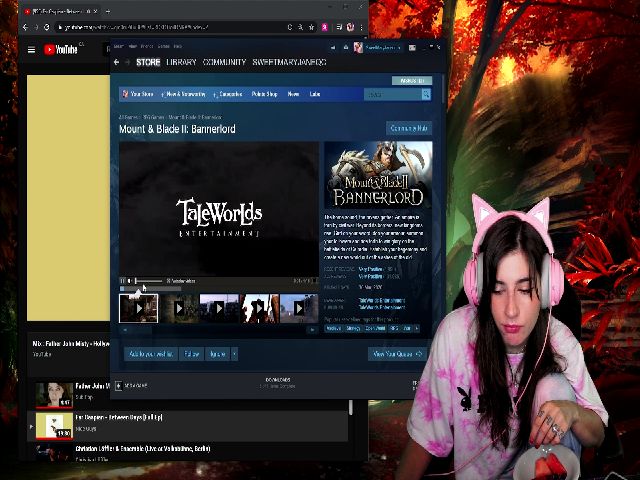Close the YouTube browser tab
Screen dimensions: 640x480
coord(95,11)
